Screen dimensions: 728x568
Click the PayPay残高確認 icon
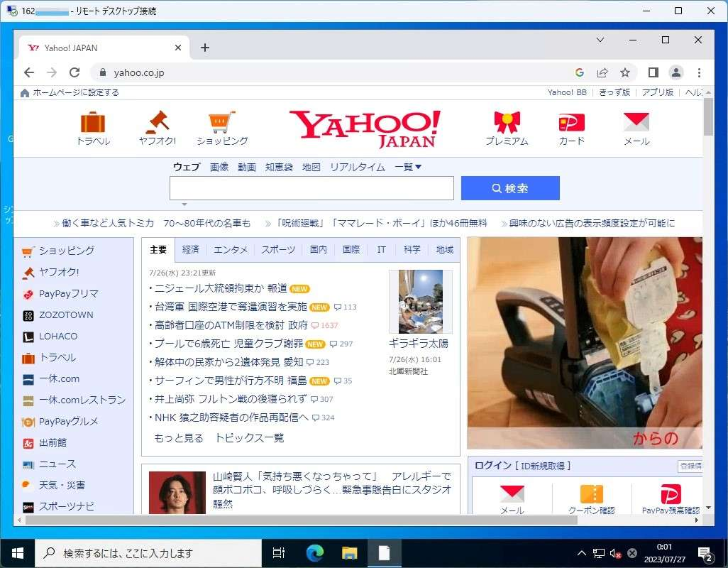coord(671,493)
